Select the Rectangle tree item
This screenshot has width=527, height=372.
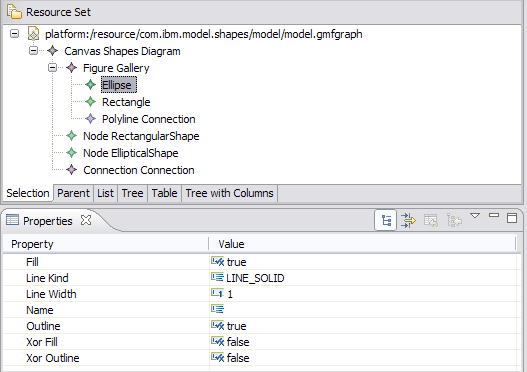[126, 102]
